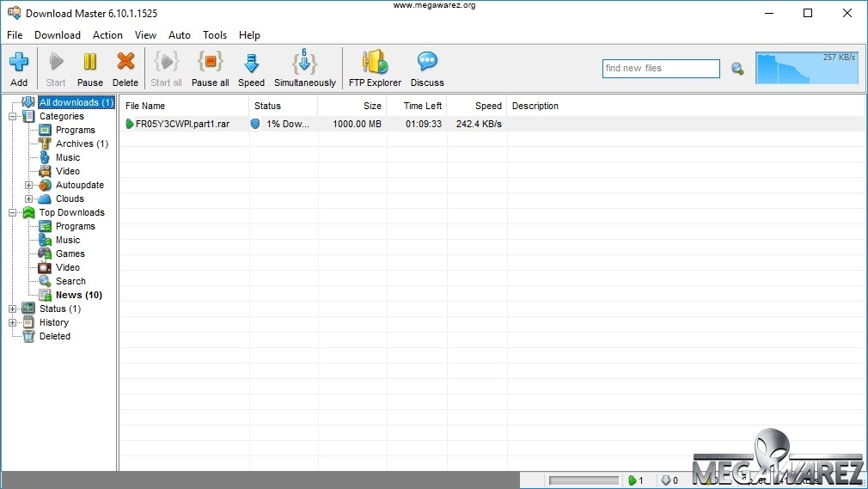The height and width of the screenshot is (489, 868).
Task: Open Search in Top Downloads
Action: click(x=70, y=281)
